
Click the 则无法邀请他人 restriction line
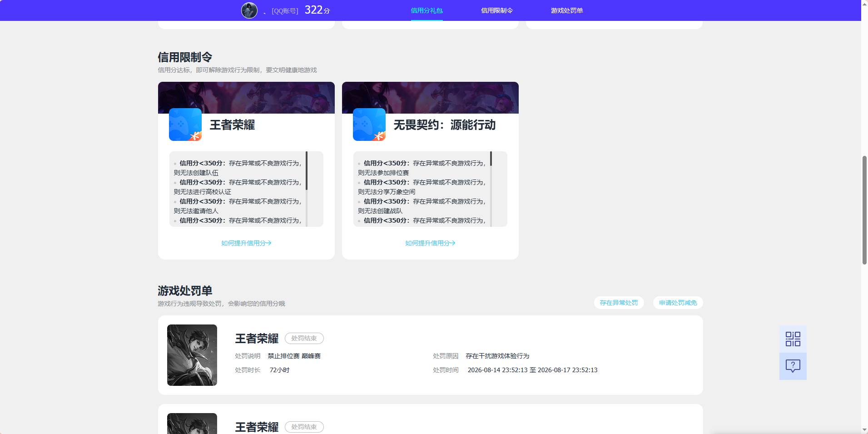(196, 211)
